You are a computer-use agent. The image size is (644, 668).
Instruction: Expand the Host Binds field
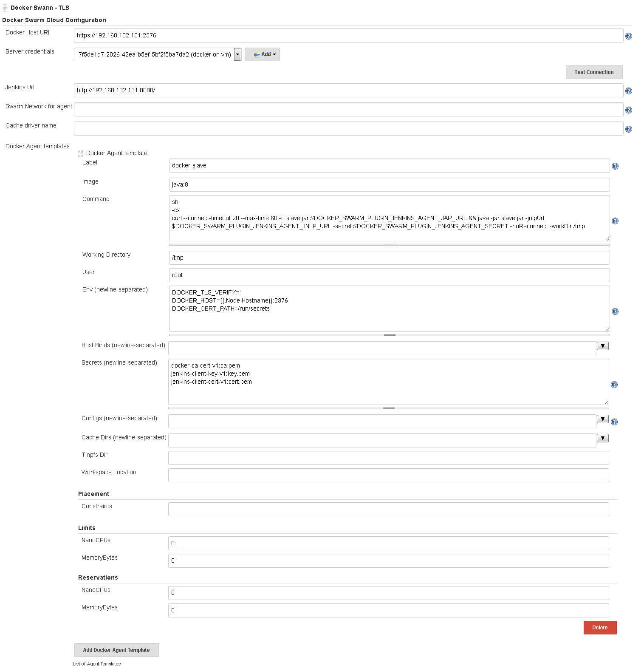(602, 346)
